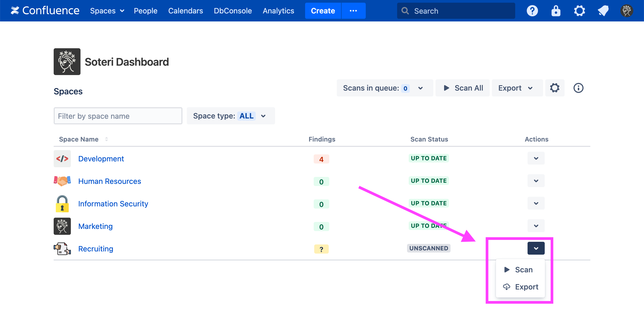The height and width of the screenshot is (312, 644).
Task: Click the user profile avatar
Action: tap(627, 11)
